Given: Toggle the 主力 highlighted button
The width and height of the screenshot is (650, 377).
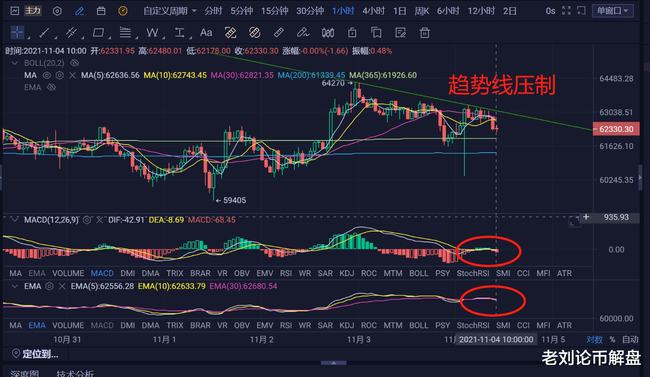Looking at the screenshot, I should click(33, 11).
